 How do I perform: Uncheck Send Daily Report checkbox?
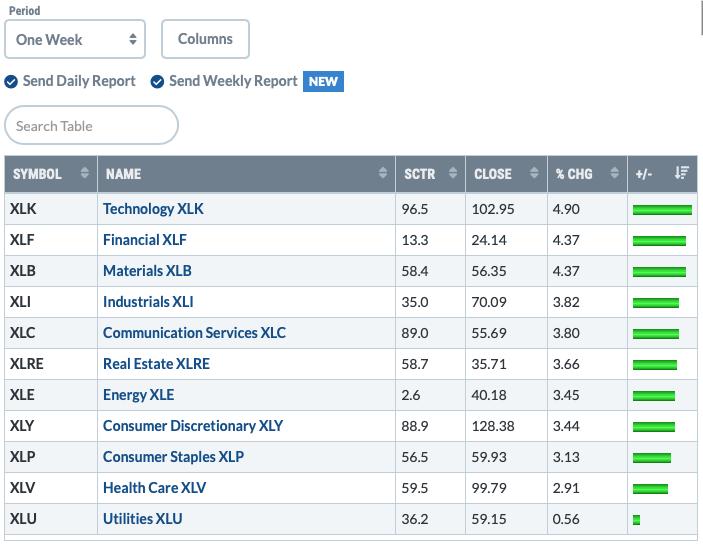tap(11, 82)
